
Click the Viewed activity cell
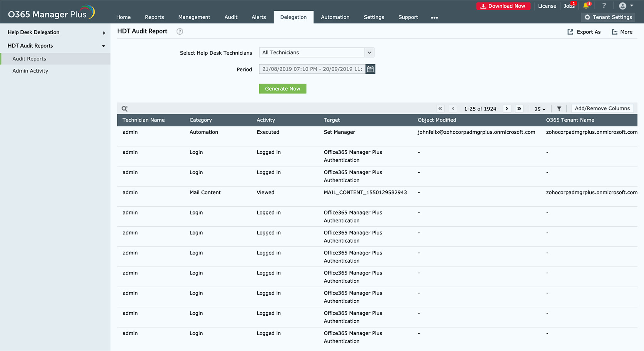tap(265, 193)
